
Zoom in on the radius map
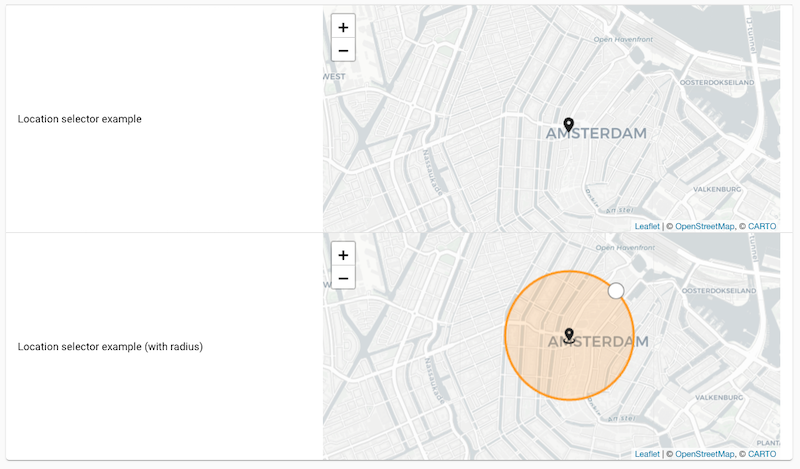tap(343, 255)
